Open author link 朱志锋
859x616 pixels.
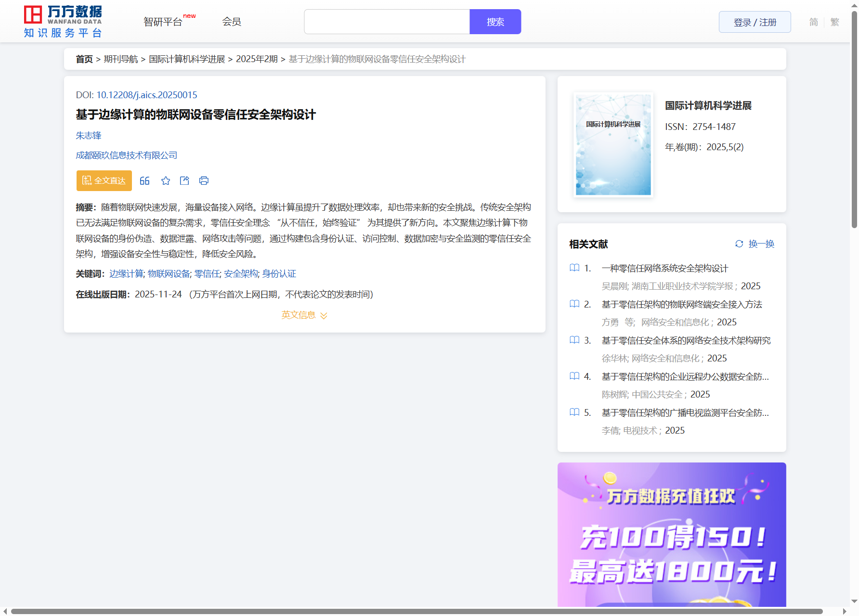(x=89, y=136)
